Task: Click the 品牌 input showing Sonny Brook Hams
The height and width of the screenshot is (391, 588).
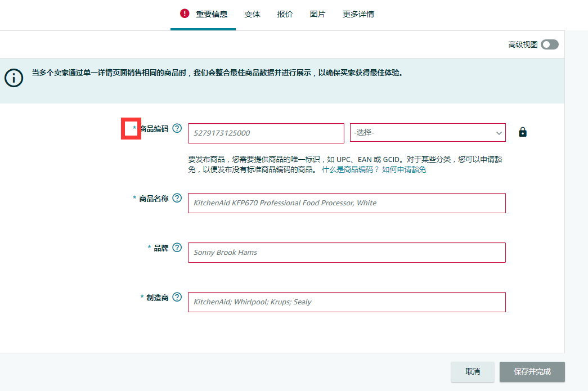Action: 347,252
